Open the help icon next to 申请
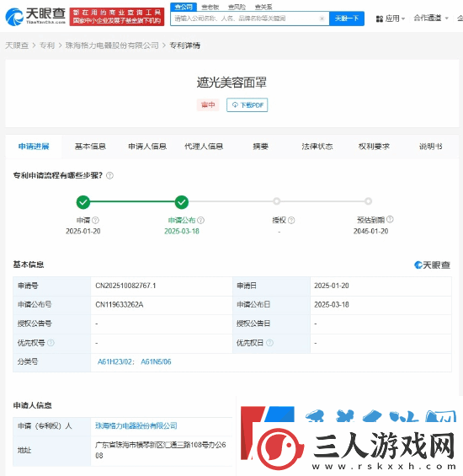This screenshot has width=463, height=476. tap(96, 220)
